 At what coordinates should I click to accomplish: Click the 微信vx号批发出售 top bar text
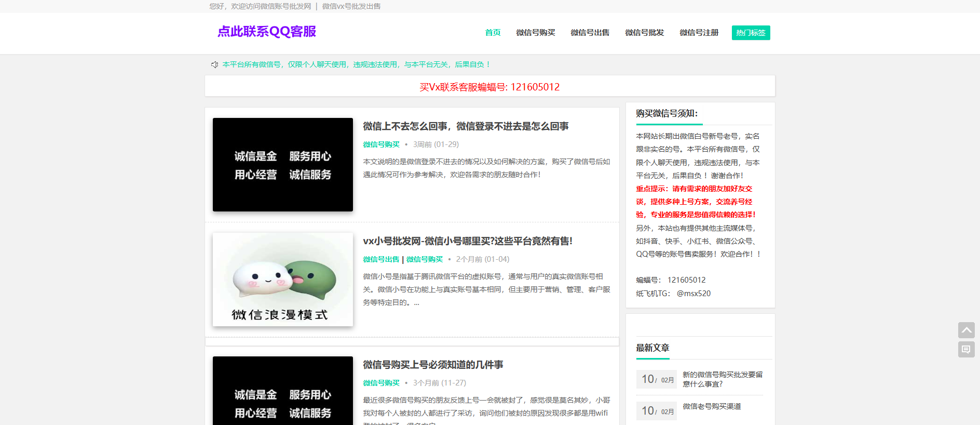(x=351, y=6)
